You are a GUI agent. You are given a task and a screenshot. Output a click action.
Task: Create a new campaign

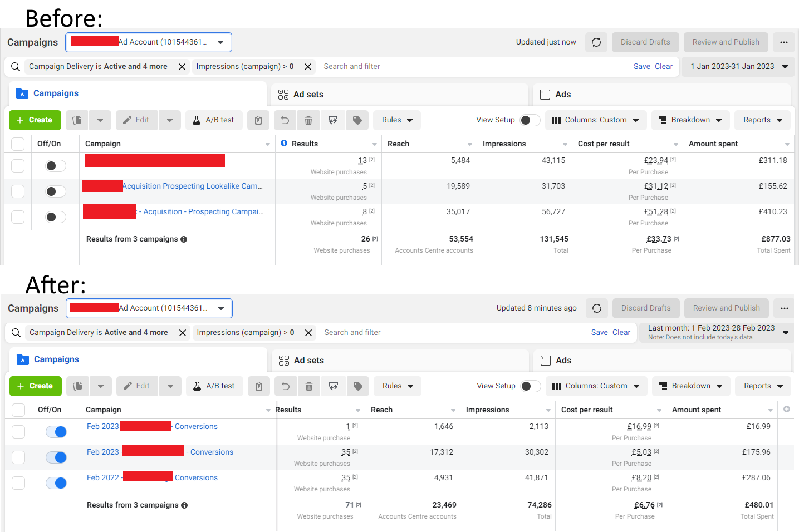click(x=35, y=120)
